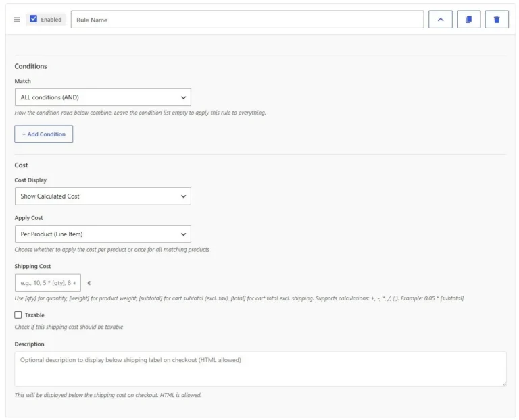The height and width of the screenshot is (420, 519).
Task: Click the Enabled label text
Action: click(x=51, y=20)
